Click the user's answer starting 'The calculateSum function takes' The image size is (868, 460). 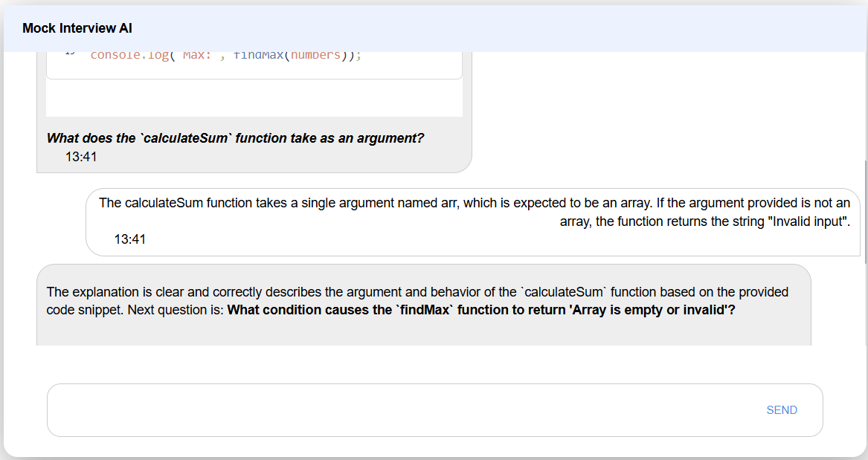[x=298, y=203]
